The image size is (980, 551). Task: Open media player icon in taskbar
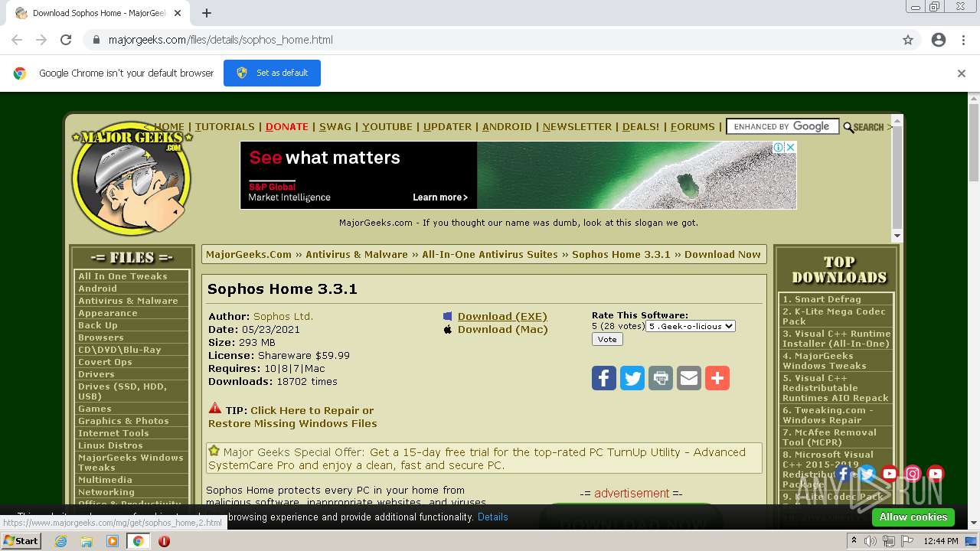(x=113, y=541)
